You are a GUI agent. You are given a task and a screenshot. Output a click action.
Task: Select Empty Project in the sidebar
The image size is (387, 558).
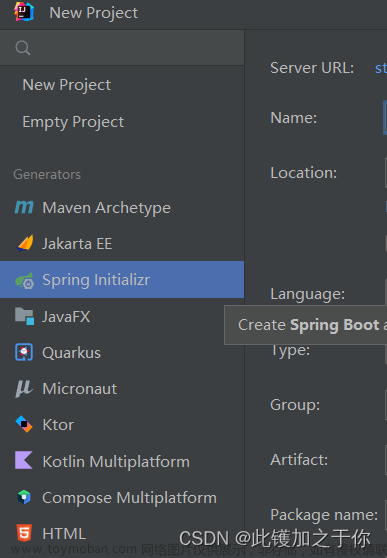pyautogui.click(x=73, y=122)
